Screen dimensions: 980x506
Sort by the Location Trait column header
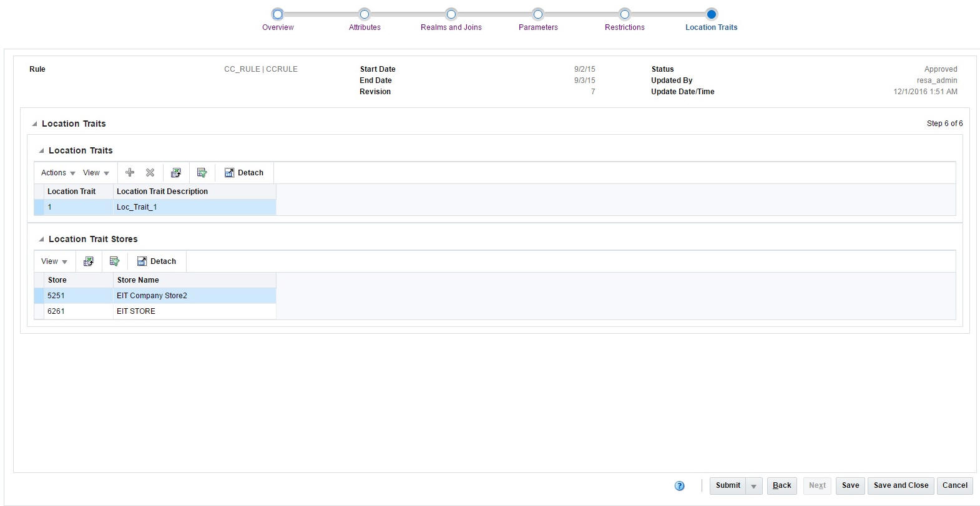79,192
